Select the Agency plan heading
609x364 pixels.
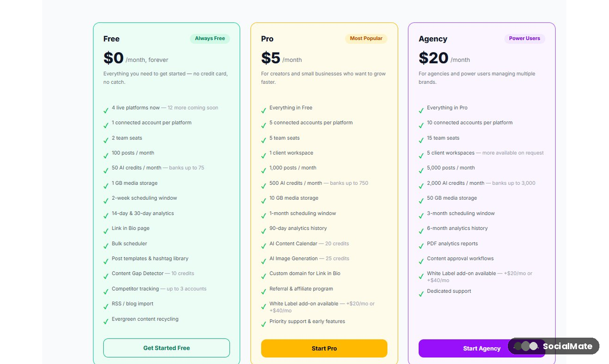433,39
